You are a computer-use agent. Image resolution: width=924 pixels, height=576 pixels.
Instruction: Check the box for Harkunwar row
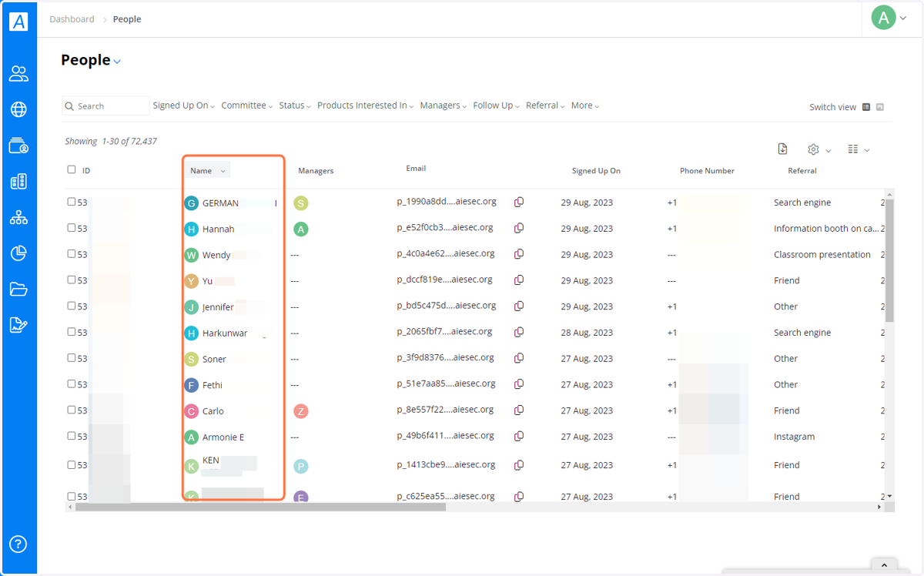tap(72, 332)
